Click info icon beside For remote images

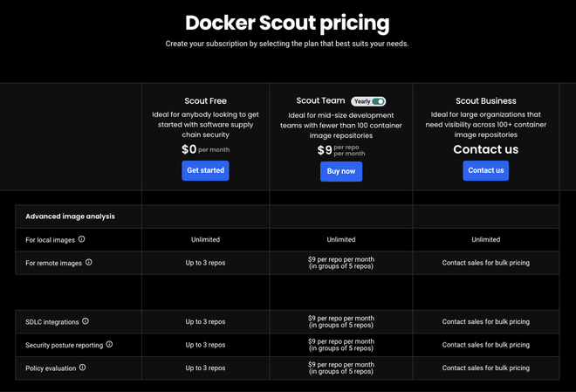pyautogui.click(x=88, y=262)
